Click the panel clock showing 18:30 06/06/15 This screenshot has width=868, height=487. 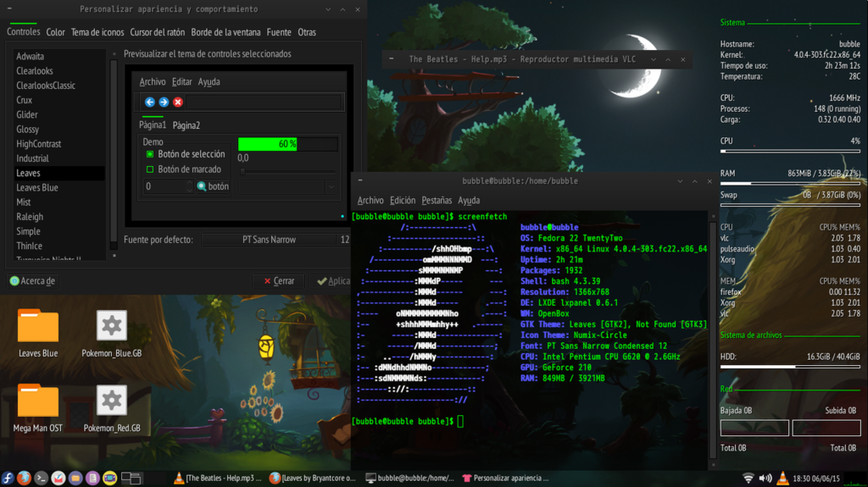(x=816, y=479)
